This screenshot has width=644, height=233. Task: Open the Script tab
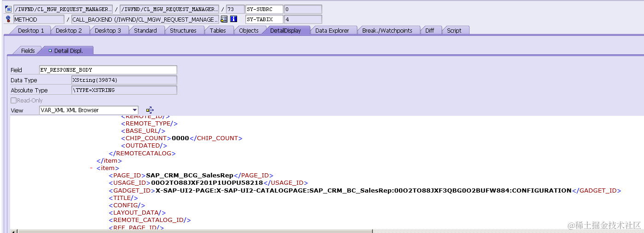point(454,30)
